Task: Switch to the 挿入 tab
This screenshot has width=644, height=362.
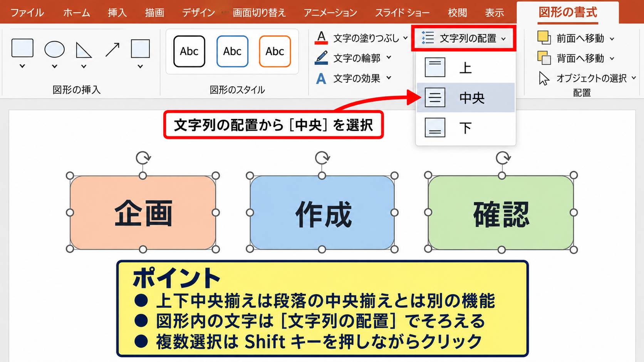Action: click(x=117, y=13)
